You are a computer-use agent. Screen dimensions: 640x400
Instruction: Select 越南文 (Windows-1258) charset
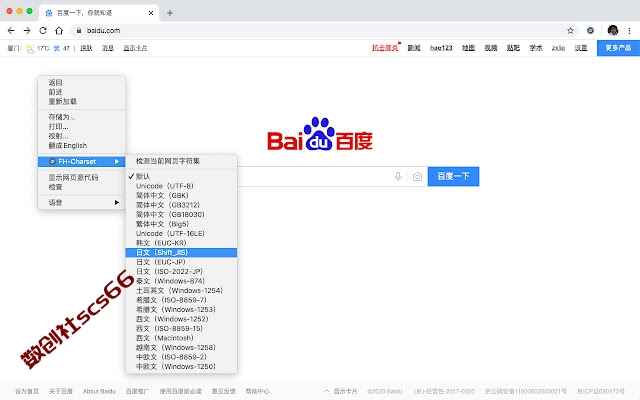tap(181, 348)
